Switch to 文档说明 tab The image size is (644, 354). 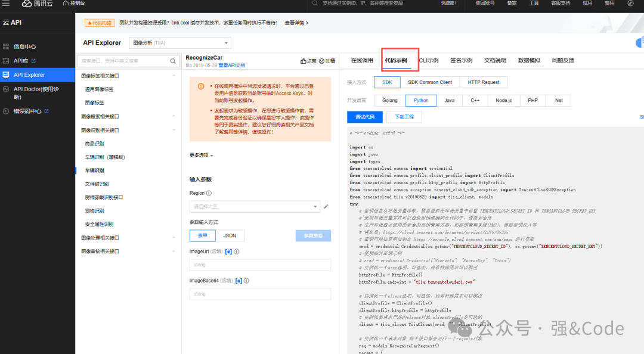click(x=495, y=60)
